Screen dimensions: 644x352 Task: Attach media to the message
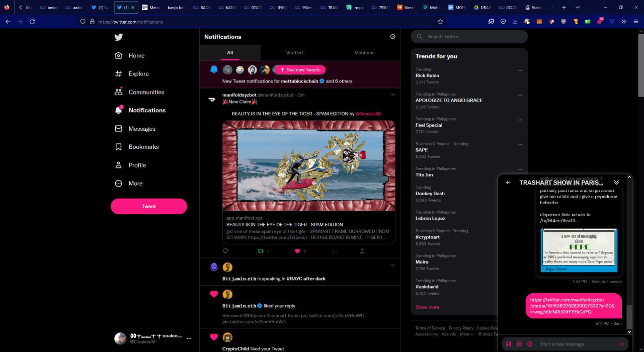coord(508,344)
